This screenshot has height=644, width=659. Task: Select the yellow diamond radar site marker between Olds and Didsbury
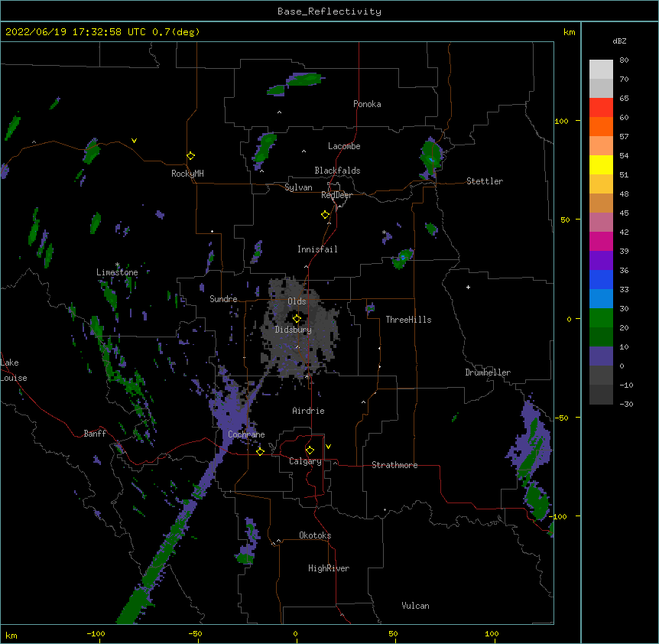tap(297, 319)
